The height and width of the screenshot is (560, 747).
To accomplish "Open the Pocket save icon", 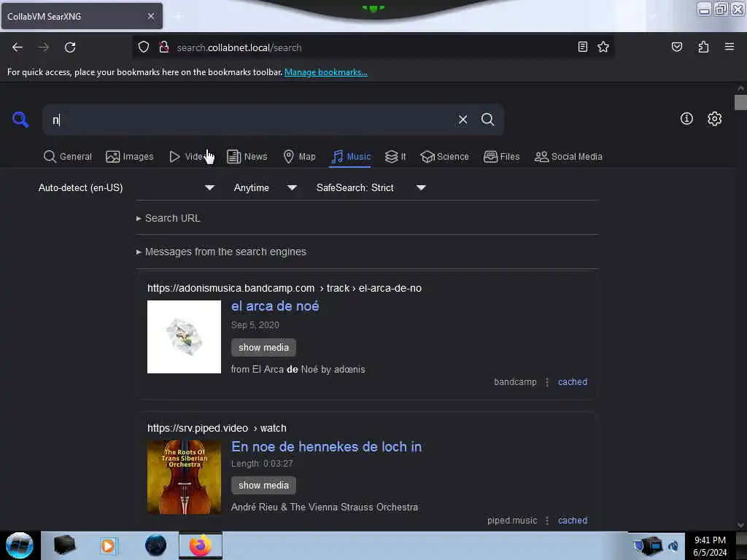I will pyautogui.click(x=676, y=47).
